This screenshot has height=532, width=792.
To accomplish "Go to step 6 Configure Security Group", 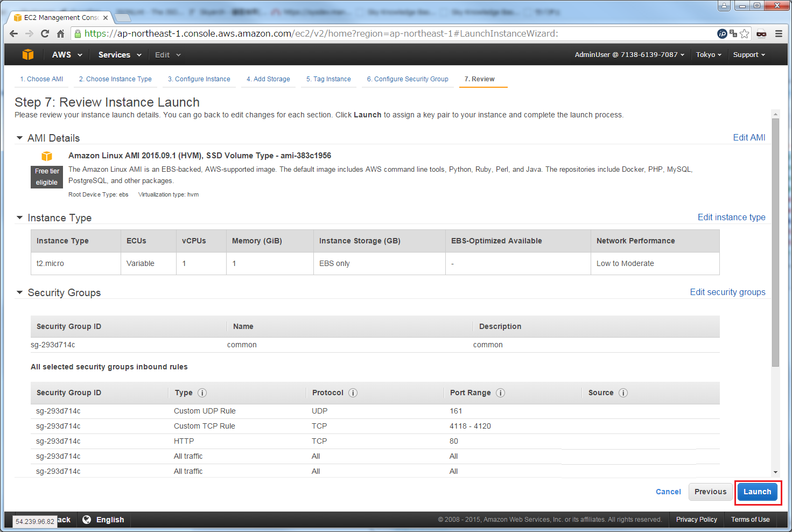I will 408,79.
